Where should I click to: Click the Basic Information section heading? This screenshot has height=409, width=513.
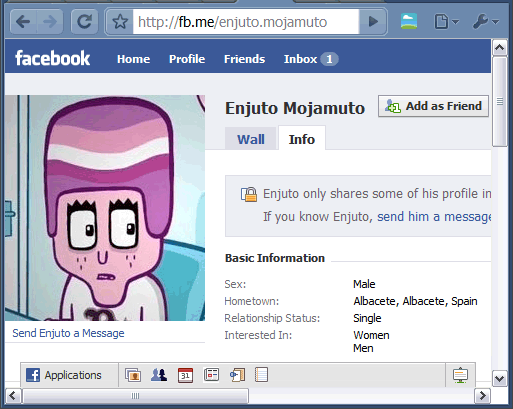click(275, 258)
